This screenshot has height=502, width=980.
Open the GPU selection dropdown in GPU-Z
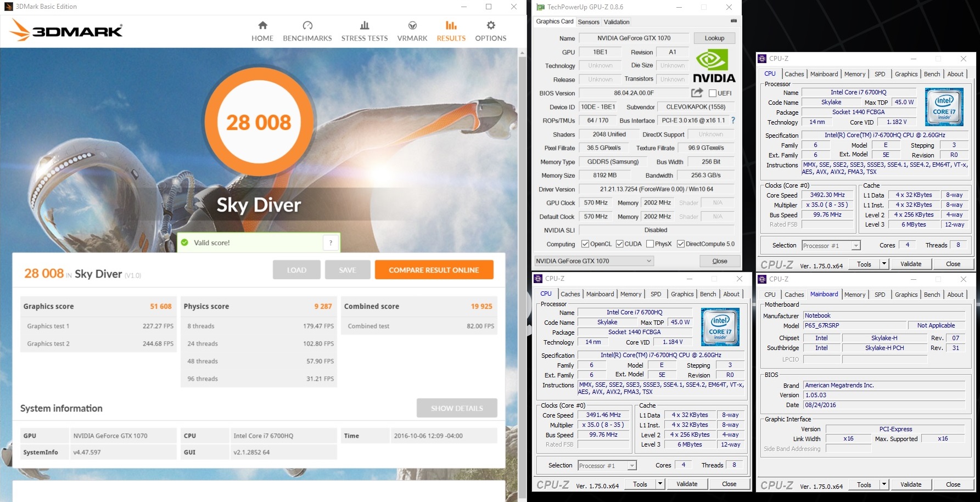649,261
